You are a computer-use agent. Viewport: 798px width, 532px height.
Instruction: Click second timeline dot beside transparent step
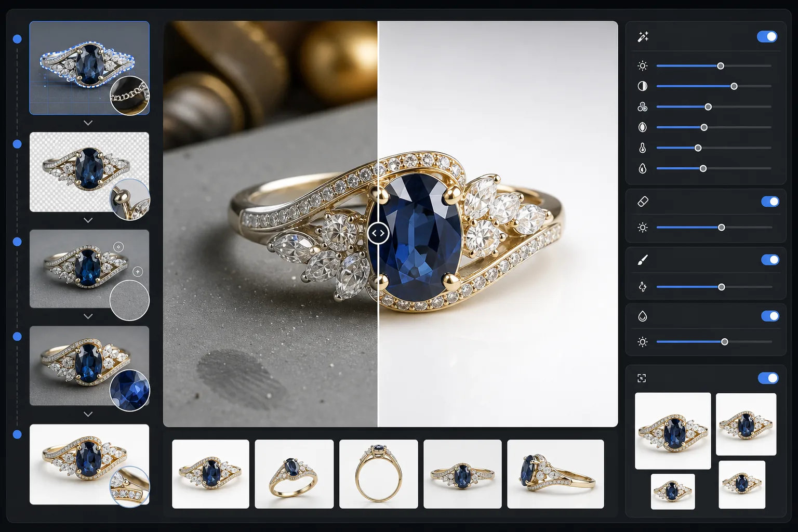[17, 144]
